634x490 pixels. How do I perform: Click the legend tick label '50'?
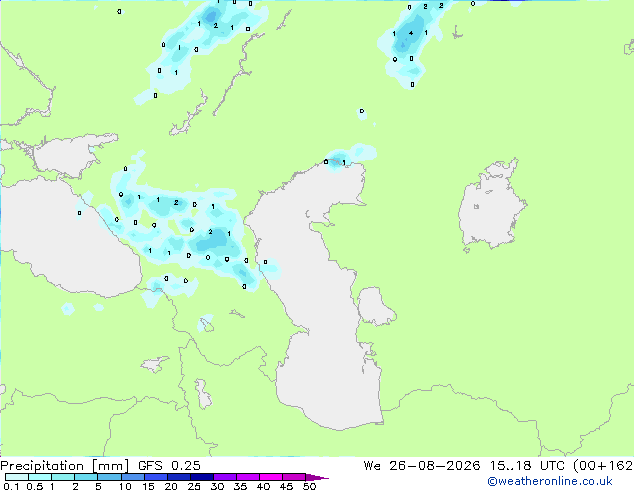coord(309,486)
